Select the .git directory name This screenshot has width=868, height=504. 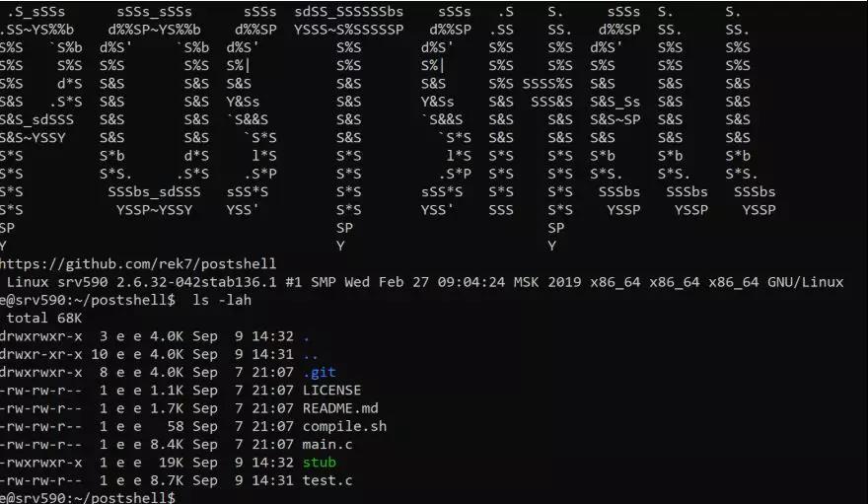tap(320, 373)
